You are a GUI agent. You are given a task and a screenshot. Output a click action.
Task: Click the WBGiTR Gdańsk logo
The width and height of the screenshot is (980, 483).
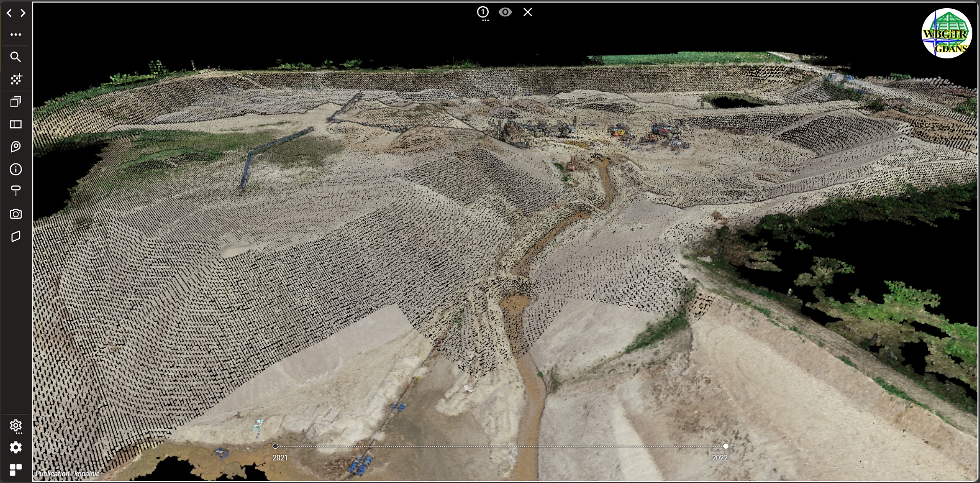click(946, 34)
